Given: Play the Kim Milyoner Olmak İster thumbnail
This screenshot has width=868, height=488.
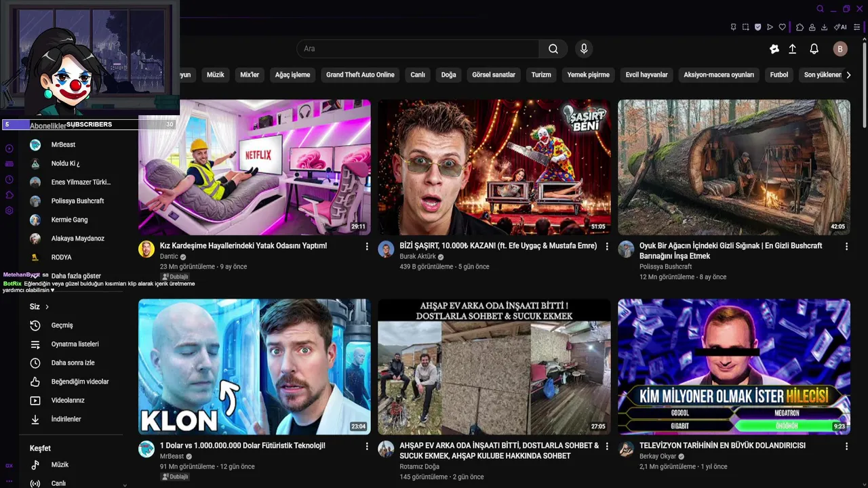Looking at the screenshot, I should tap(734, 367).
